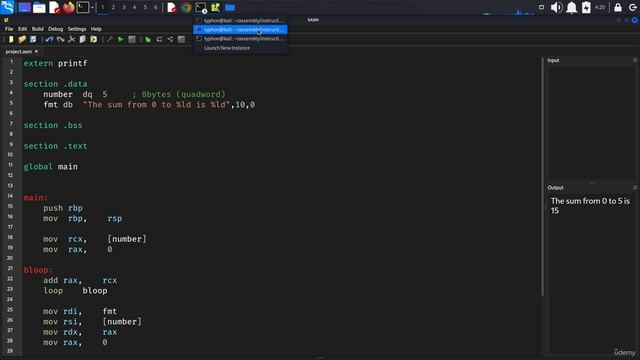Screen dimensions: 640x360
Task: Start debugging with the green debug icon
Action: click(x=148, y=39)
